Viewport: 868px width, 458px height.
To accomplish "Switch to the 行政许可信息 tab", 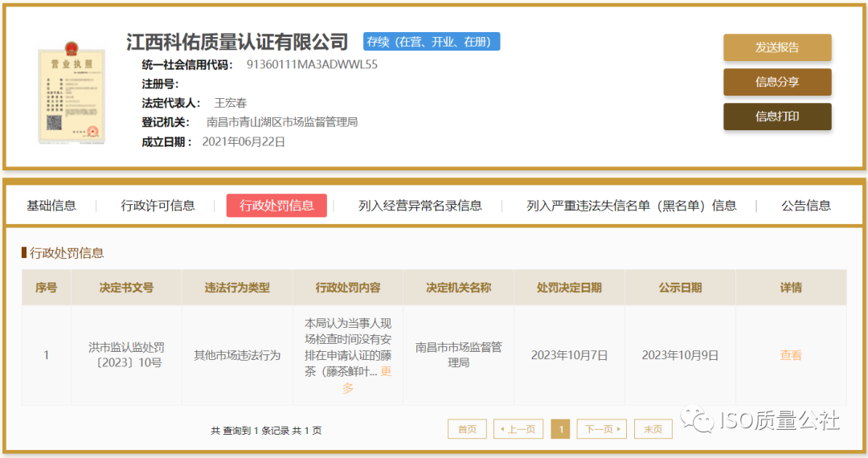I will [x=158, y=206].
